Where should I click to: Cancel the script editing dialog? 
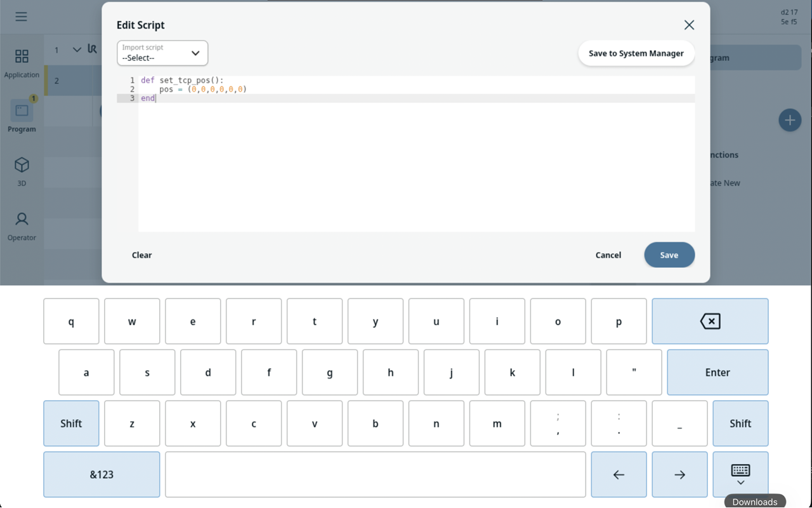click(x=608, y=255)
